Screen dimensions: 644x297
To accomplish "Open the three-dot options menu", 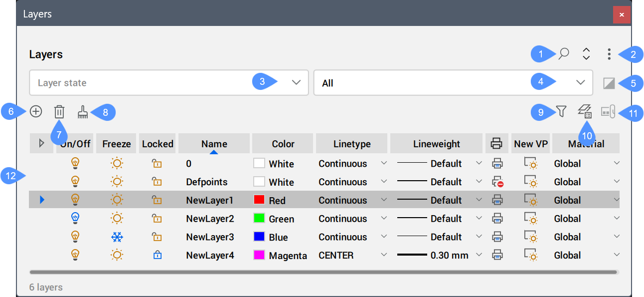I will 609,54.
